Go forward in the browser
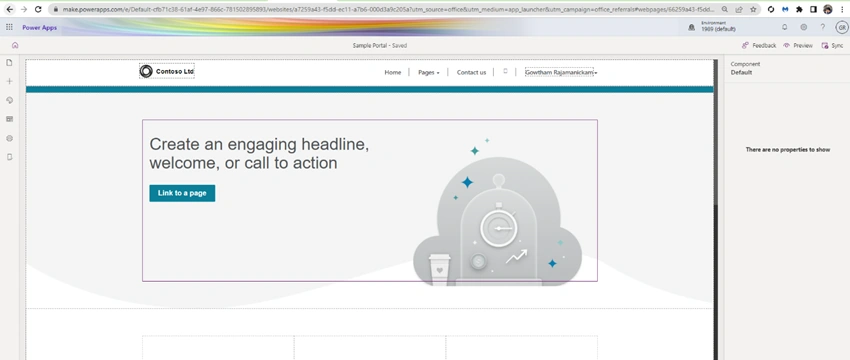 pos(23,9)
